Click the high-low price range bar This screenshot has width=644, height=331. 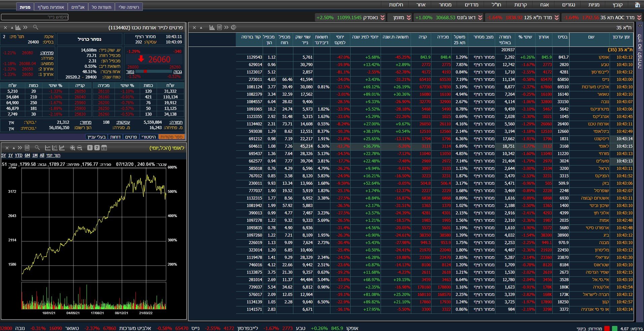tap(154, 71)
